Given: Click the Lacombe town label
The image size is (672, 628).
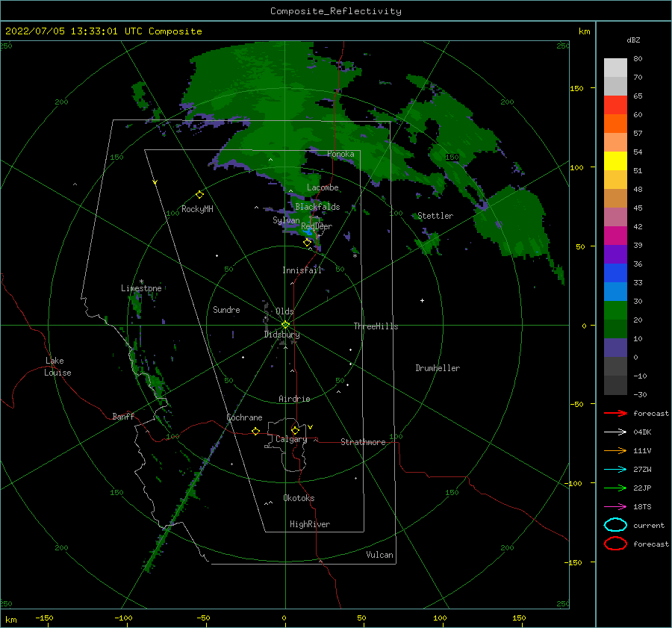Looking at the screenshot, I should [323, 187].
